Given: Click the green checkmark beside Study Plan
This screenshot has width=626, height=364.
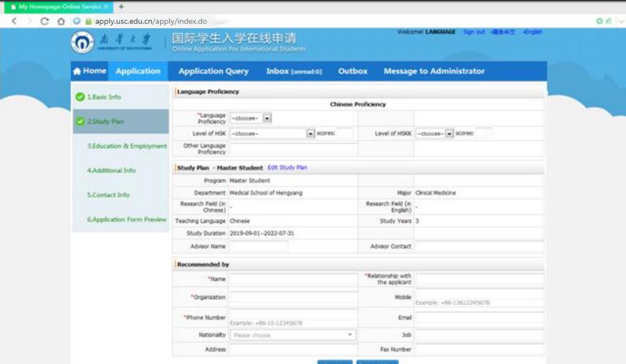Looking at the screenshot, I should 80,121.
